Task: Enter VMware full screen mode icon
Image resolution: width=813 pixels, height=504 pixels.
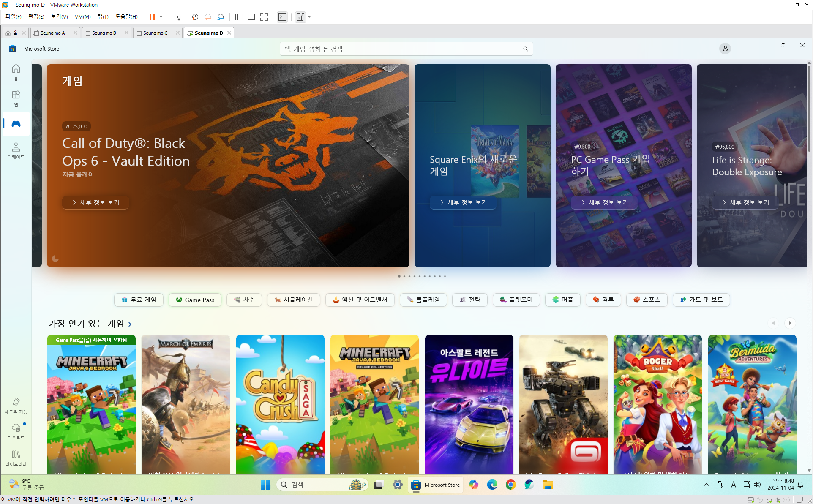Action: (x=264, y=17)
